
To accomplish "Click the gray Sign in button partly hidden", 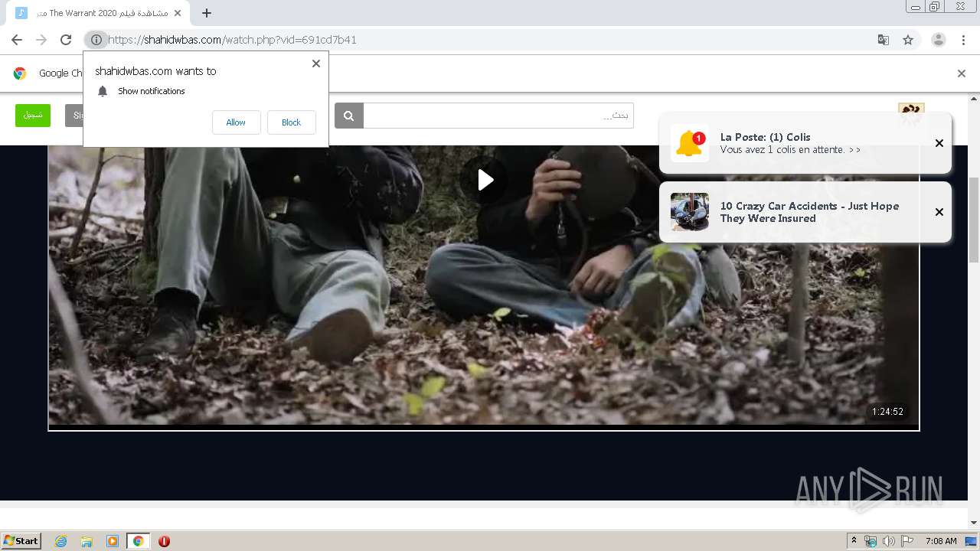I will tap(74, 115).
